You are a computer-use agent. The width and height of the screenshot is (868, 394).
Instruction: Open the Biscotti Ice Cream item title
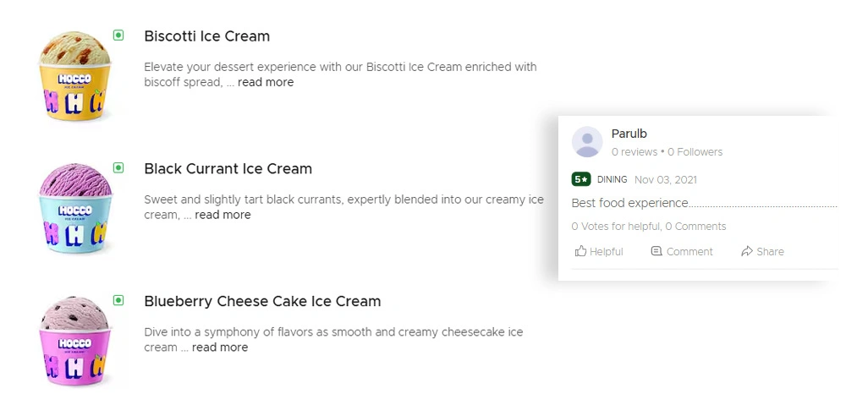[207, 36]
